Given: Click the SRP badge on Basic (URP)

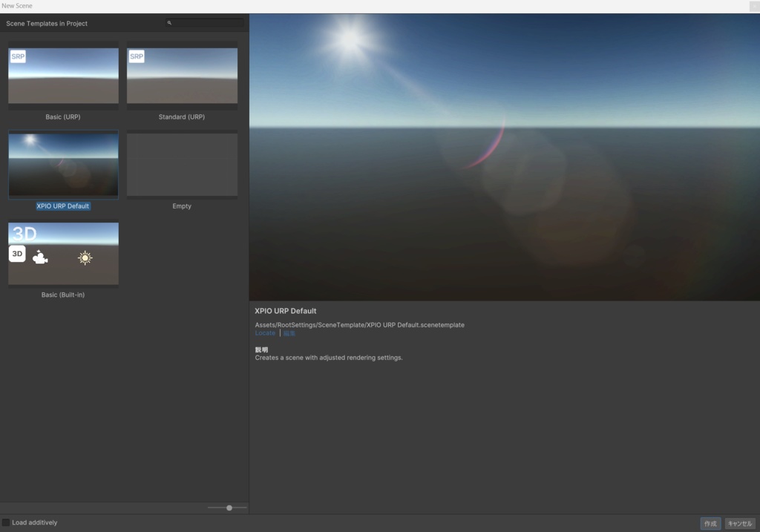Looking at the screenshot, I should click(18, 56).
